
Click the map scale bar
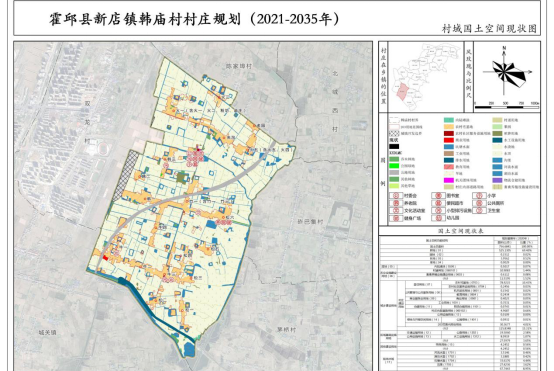click(x=507, y=106)
